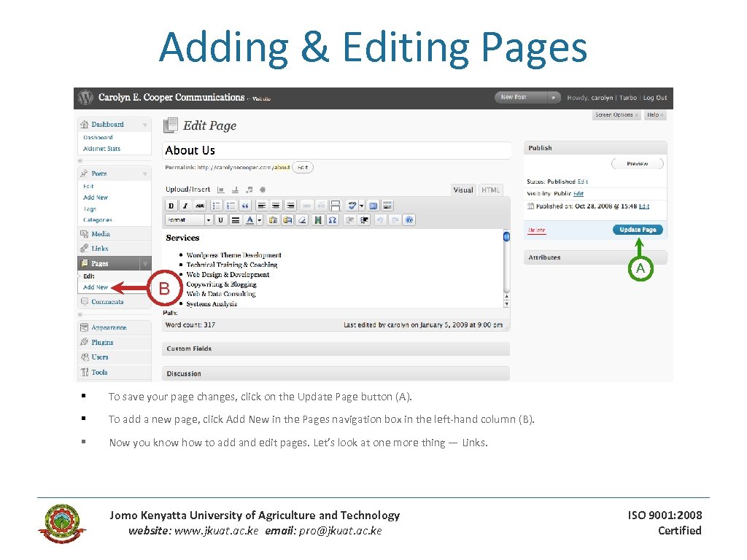The image size is (747, 560).
Task: Insert a bulleted list
Action: [217, 206]
